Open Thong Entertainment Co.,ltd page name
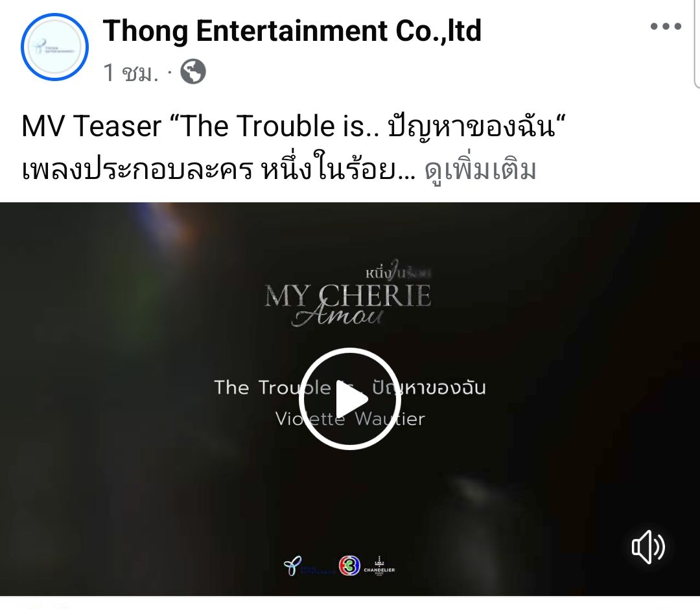The height and width of the screenshot is (609, 700). click(x=292, y=31)
